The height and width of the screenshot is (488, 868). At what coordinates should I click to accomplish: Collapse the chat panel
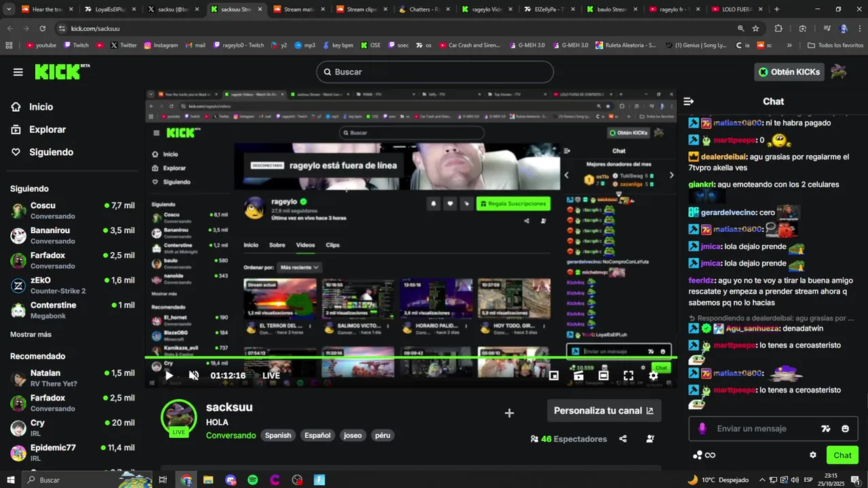pyautogui.click(x=689, y=102)
